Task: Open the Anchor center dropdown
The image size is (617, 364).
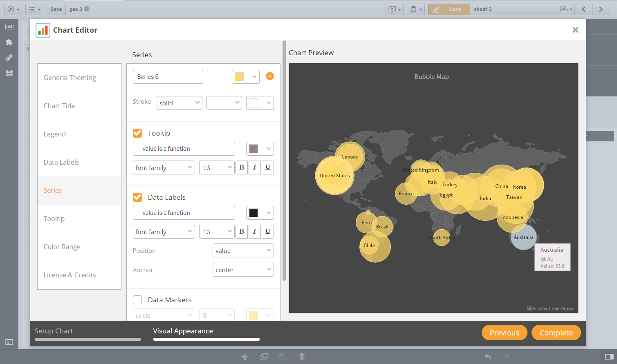Action: point(243,270)
